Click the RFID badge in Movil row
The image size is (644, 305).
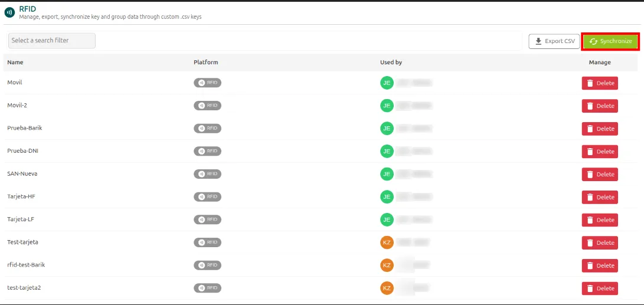[x=207, y=83]
